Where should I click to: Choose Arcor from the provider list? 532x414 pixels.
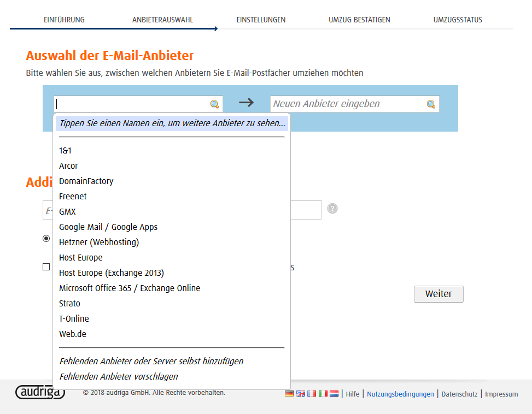click(x=172, y=166)
